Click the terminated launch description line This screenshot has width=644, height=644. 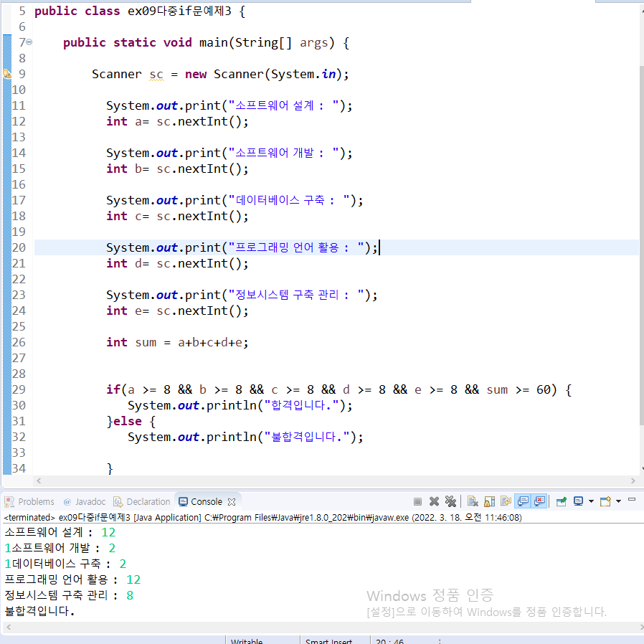[x=263, y=518]
